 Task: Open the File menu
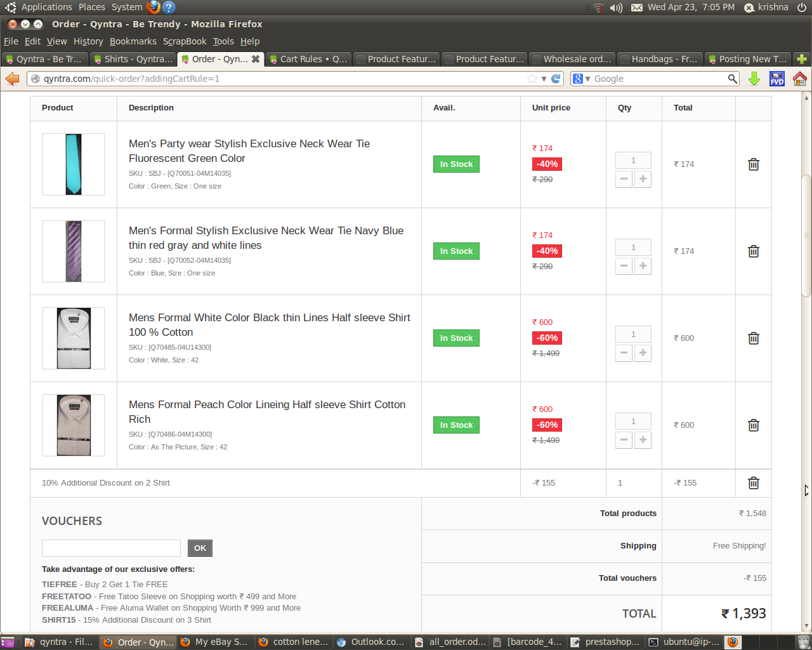(11, 41)
